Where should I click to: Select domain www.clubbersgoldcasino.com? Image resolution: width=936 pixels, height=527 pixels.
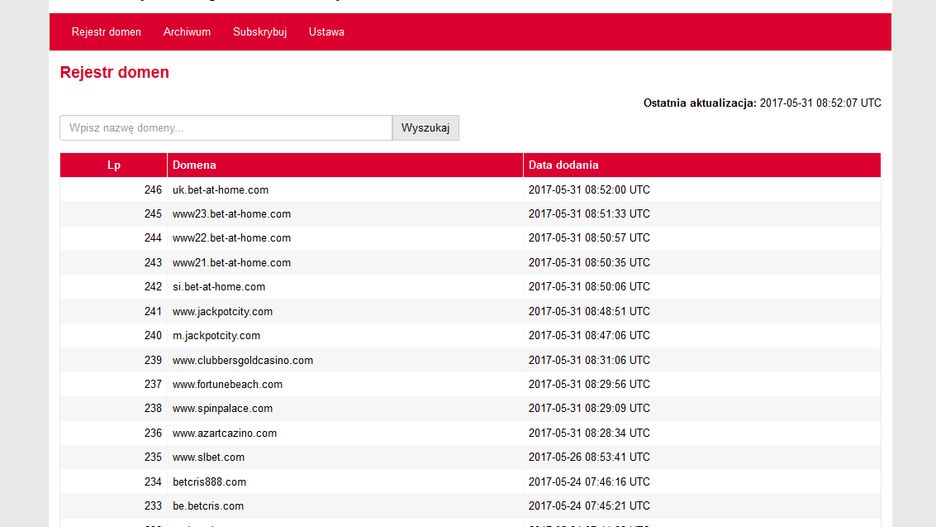(242, 360)
